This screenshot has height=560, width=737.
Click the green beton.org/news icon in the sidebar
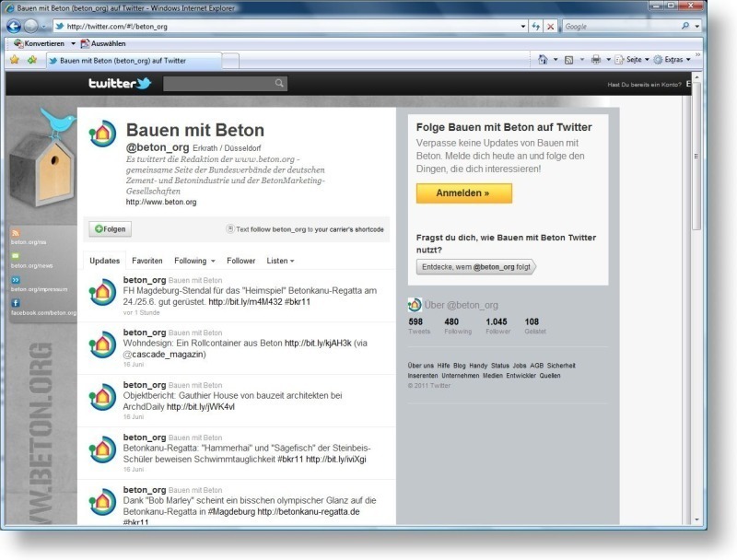16,256
